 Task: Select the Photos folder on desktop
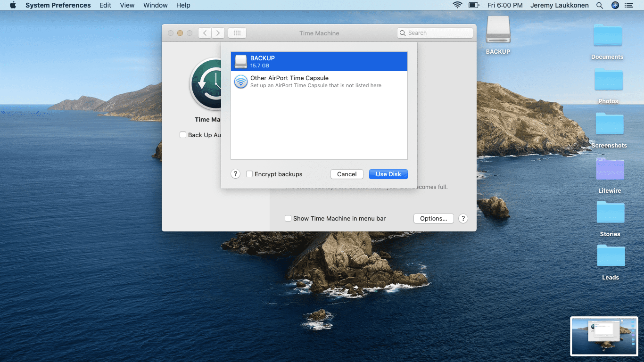coord(608,85)
